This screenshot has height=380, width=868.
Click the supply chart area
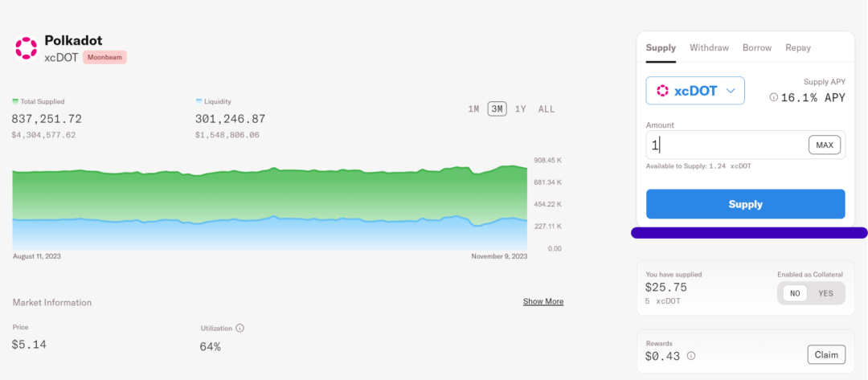coord(269,207)
